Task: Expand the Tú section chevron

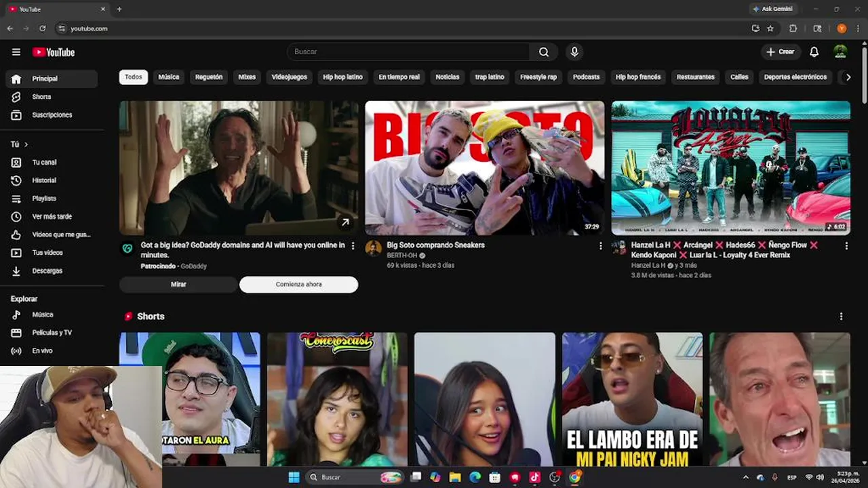Action: (x=26, y=144)
